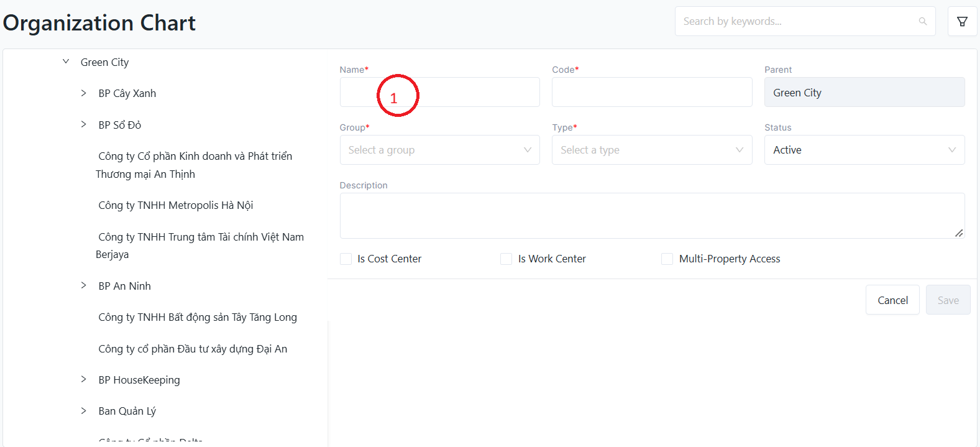This screenshot has width=980, height=447.
Task: Click the Save button
Action: coord(948,300)
